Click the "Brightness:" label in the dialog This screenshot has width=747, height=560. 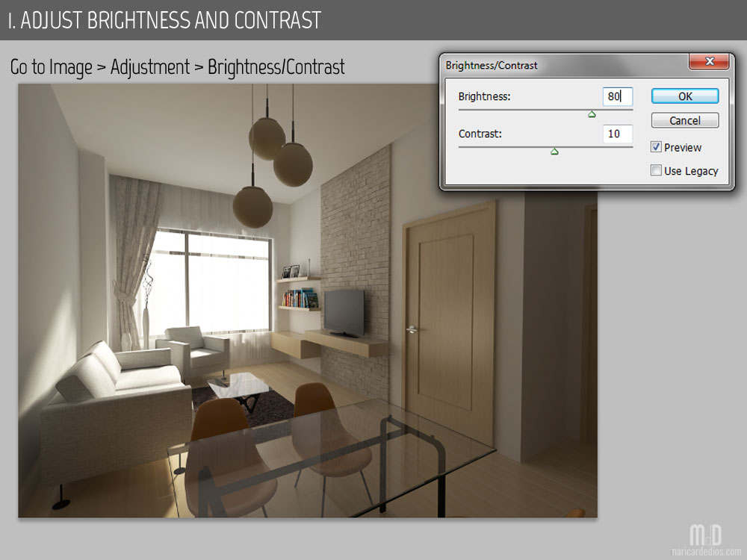pos(484,96)
